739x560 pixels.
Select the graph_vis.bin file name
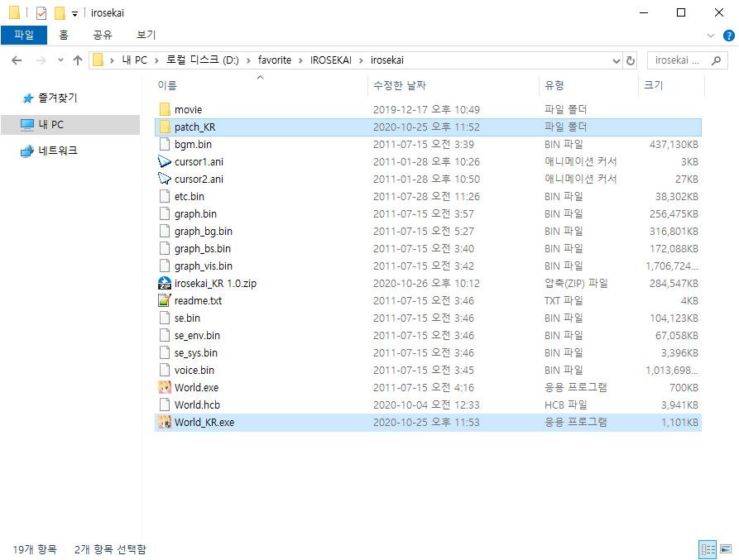tap(203, 266)
